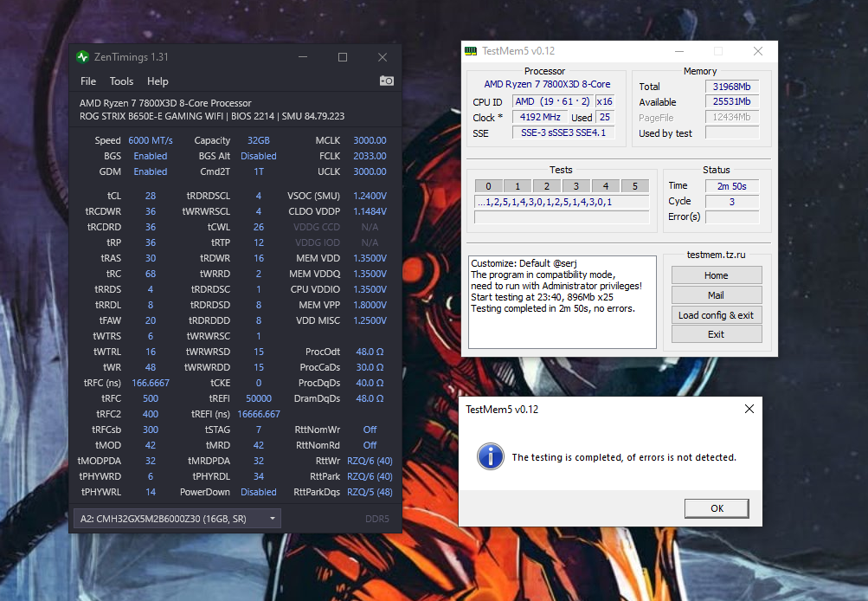Viewport: 868px width, 601px height.
Task: Click the tRC value 68
Action: 151,274
